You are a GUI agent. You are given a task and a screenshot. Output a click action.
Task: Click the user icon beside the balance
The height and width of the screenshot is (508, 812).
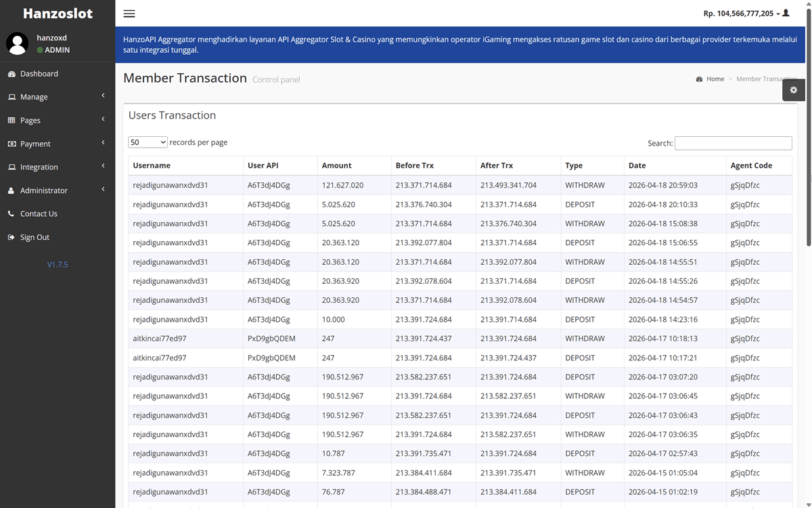click(786, 13)
